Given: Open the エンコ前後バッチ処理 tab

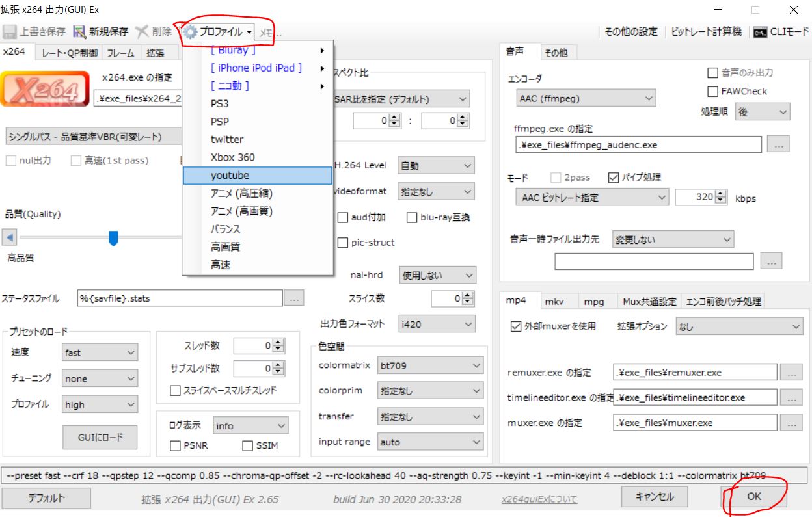Looking at the screenshot, I should 723,302.
